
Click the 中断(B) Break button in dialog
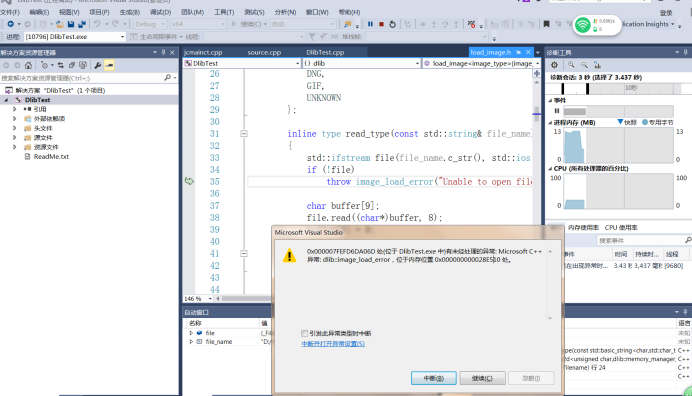pyautogui.click(x=434, y=378)
